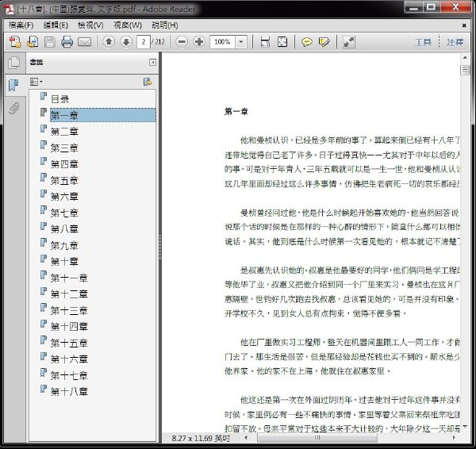Click the horizontal scrollbar right arrow
Screen dimensions: 476x449
point(454,437)
